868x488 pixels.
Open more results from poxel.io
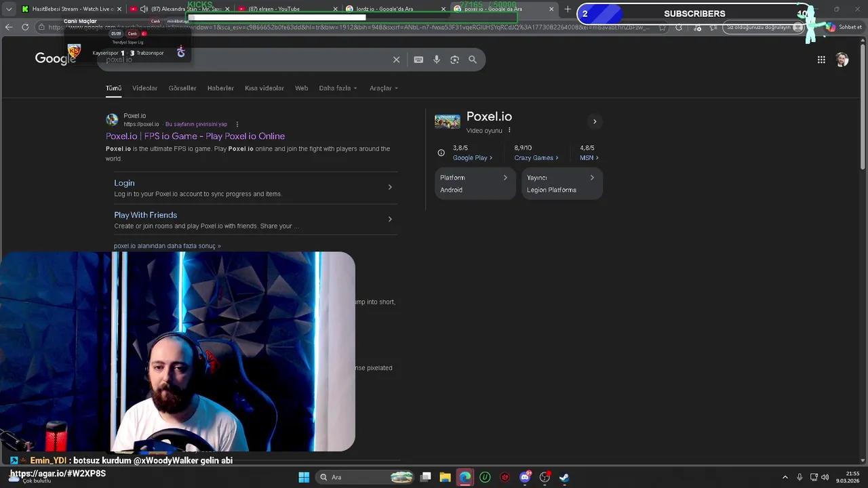point(167,246)
